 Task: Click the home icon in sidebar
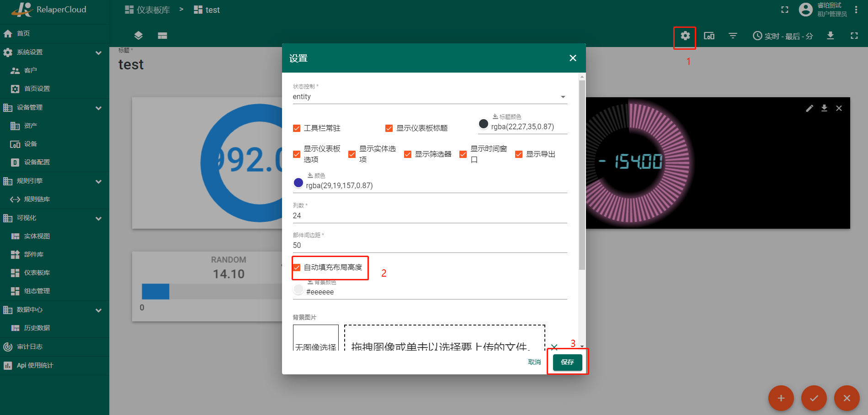(8, 33)
